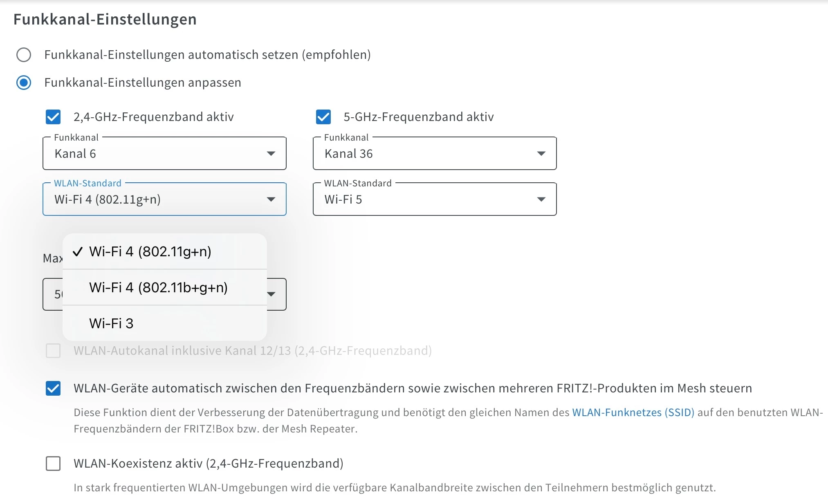Click the WLAN-Funknetzes (SSID) link

click(633, 412)
